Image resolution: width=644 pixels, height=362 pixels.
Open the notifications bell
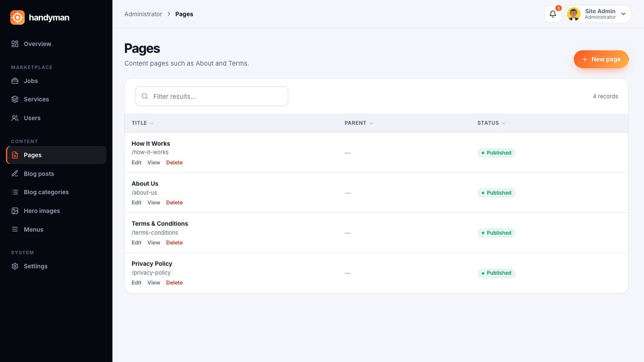tap(553, 14)
